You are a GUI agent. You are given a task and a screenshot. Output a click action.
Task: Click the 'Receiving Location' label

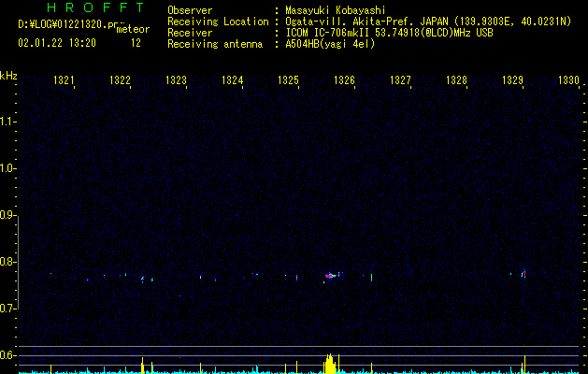[x=218, y=22]
